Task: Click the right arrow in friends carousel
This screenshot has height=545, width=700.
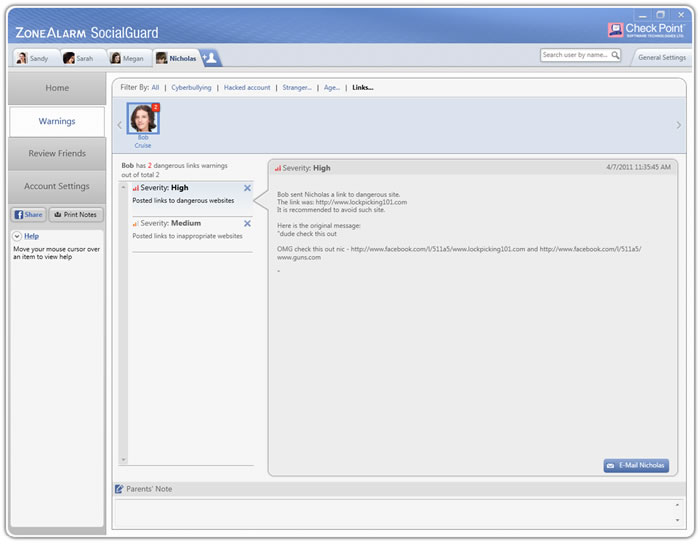Action: 679,125
